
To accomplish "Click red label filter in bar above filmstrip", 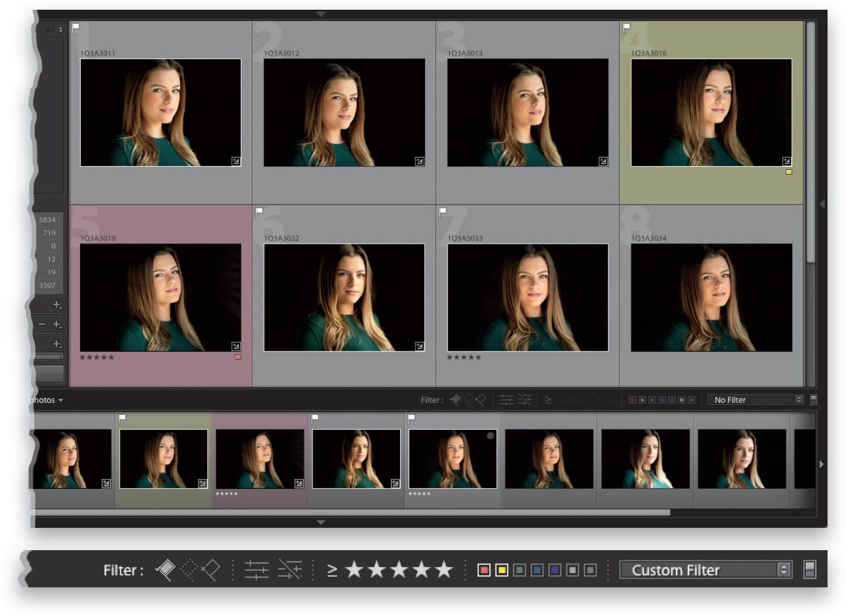I will (632, 400).
